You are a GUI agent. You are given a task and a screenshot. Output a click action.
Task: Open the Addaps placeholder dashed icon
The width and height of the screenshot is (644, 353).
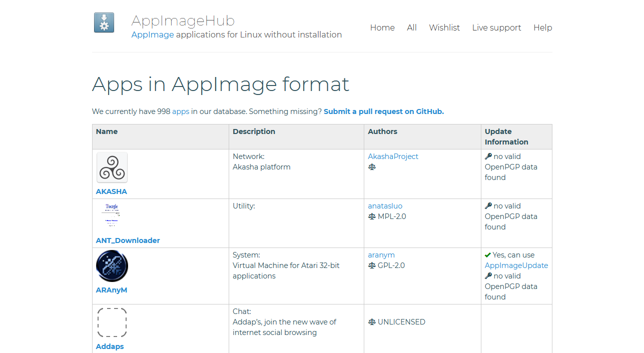[112, 322]
